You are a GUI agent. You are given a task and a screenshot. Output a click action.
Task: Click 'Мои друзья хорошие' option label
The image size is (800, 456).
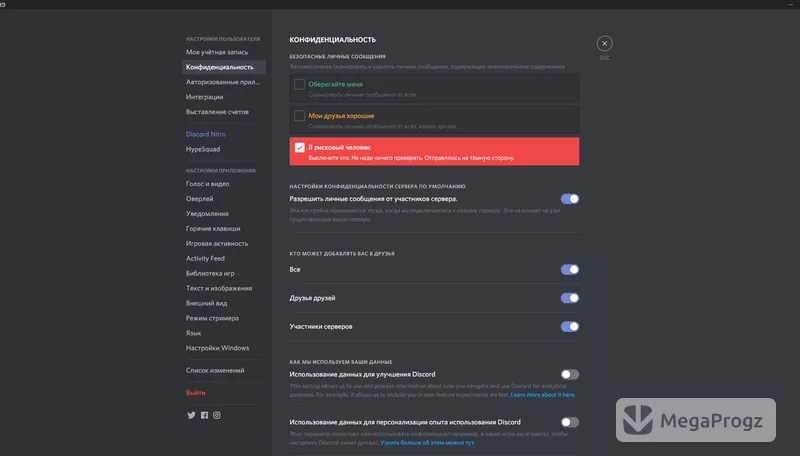341,116
